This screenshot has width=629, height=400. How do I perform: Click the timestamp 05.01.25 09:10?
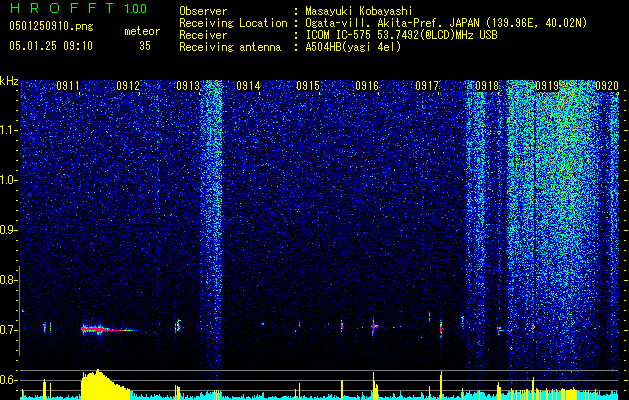click(51, 46)
